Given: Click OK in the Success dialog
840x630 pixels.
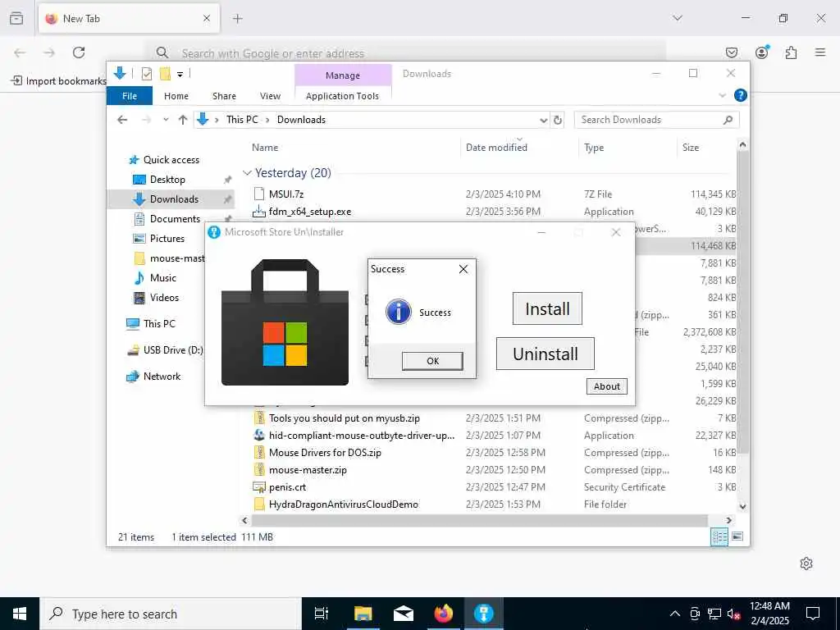Looking at the screenshot, I should click(x=432, y=361).
